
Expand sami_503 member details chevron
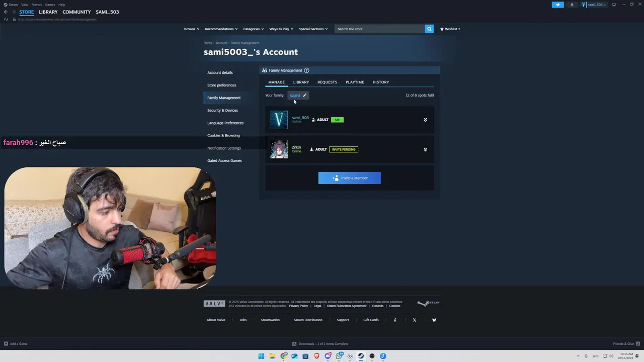tap(425, 120)
